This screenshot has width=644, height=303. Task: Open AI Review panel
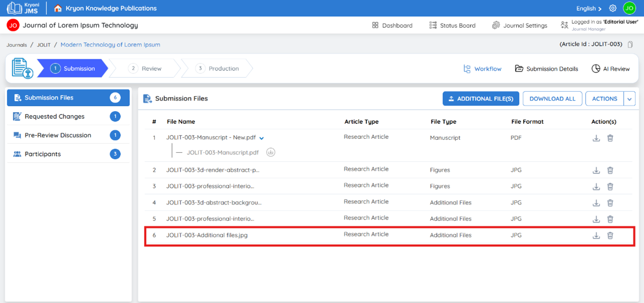[x=610, y=69]
